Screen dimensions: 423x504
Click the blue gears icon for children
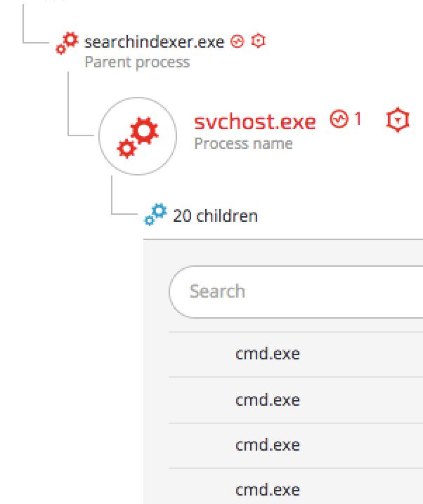point(156,214)
